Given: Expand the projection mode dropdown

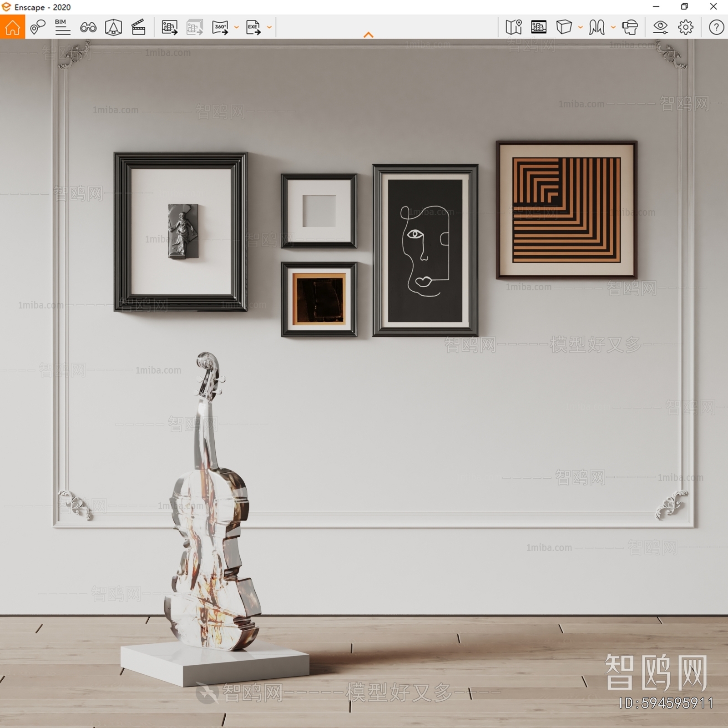Looking at the screenshot, I should (x=581, y=27).
